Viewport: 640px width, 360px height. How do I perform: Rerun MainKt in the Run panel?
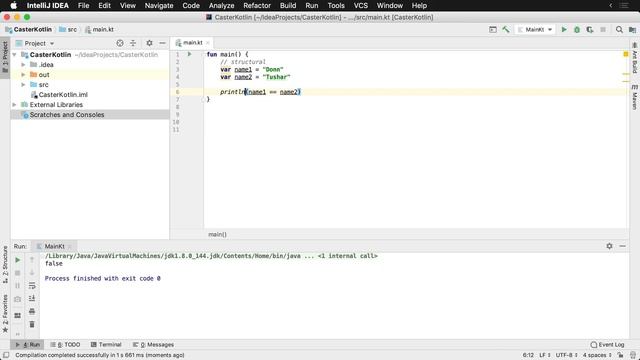tap(18, 260)
